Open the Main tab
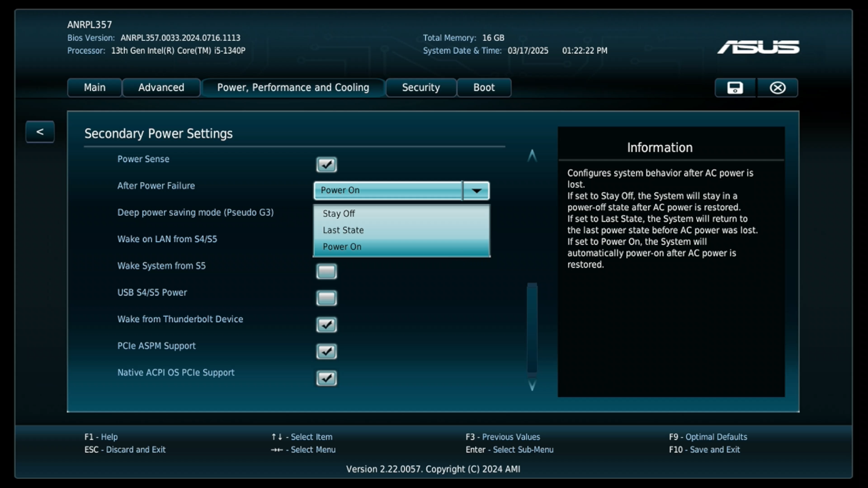The height and width of the screenshot is (488, 868). point(95,88)
